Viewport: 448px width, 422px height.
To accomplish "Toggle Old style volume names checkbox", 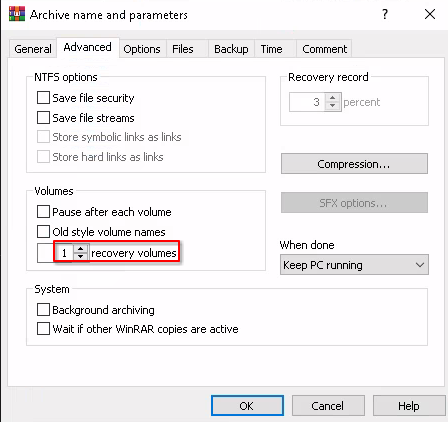I will coord(43,232).
